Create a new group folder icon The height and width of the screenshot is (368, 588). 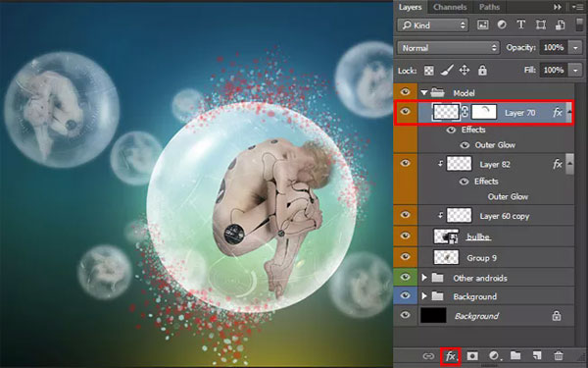tap(515, 355)
